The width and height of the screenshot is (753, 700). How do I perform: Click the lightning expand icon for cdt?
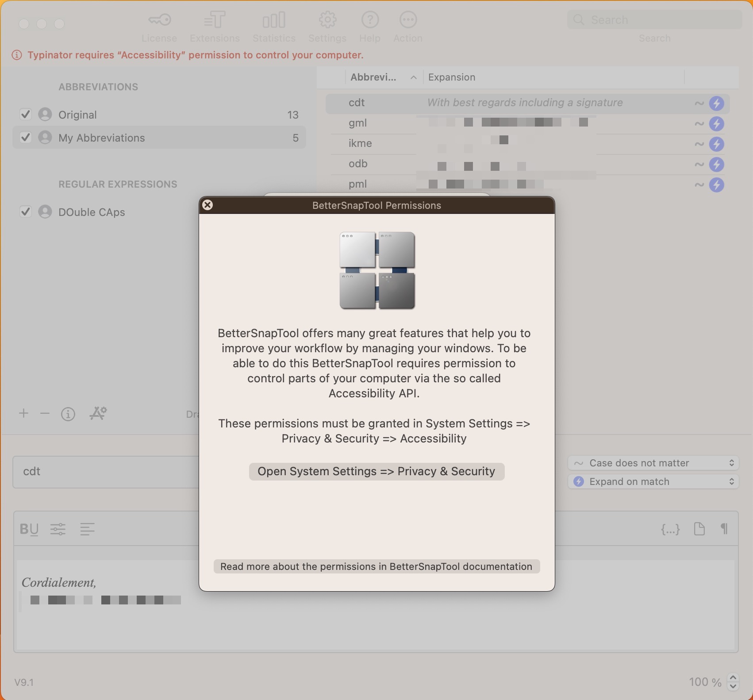pos(717,103)
